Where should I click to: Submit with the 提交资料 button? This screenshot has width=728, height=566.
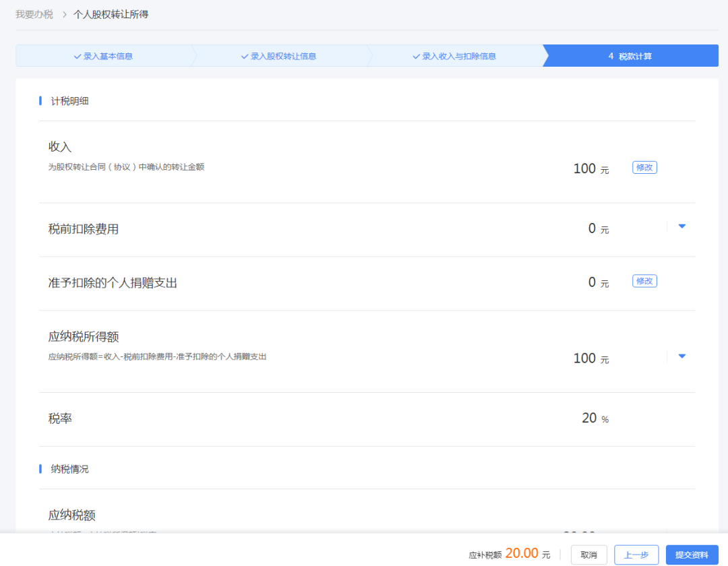692,555
